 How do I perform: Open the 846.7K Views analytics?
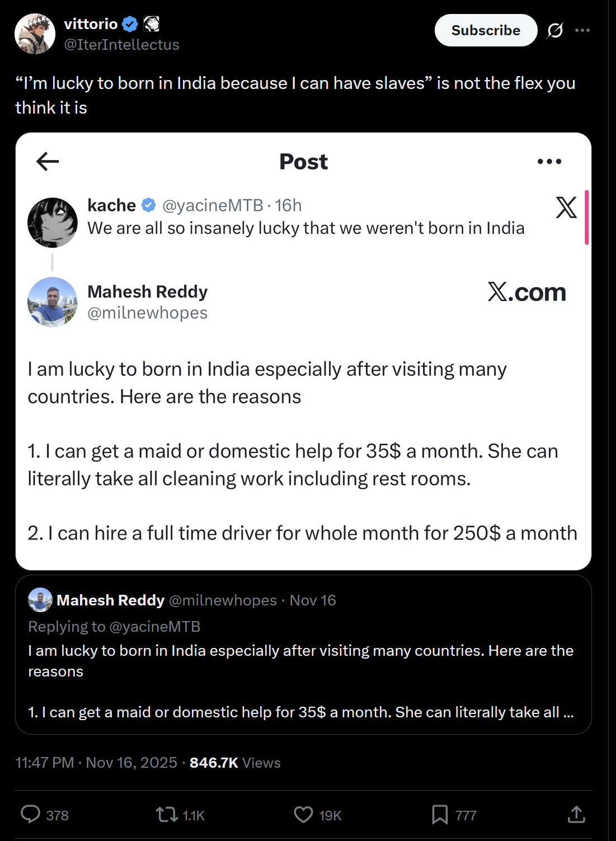click(x=235, y=763)
